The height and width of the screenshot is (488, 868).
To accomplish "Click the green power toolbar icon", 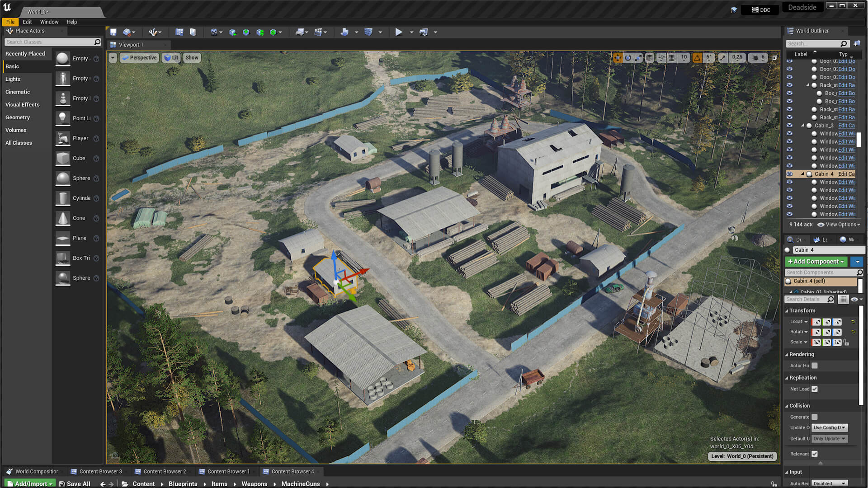I will click(x=273, y=32).
